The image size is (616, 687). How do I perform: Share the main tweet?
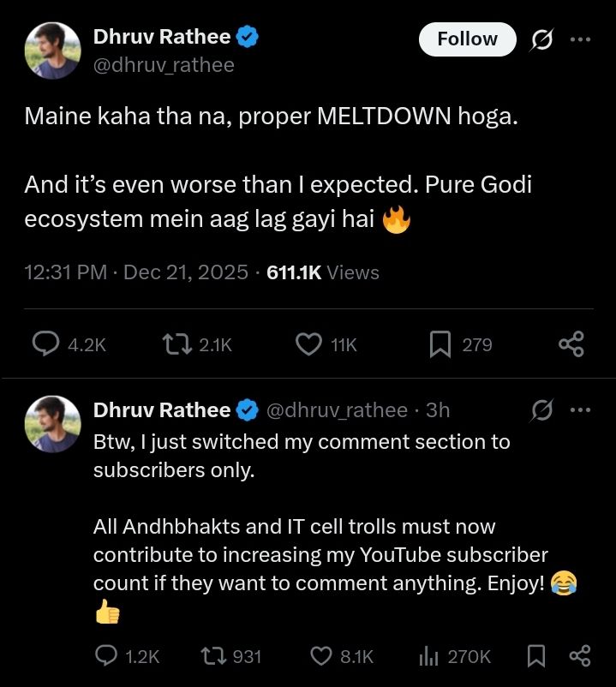[571, 344]
